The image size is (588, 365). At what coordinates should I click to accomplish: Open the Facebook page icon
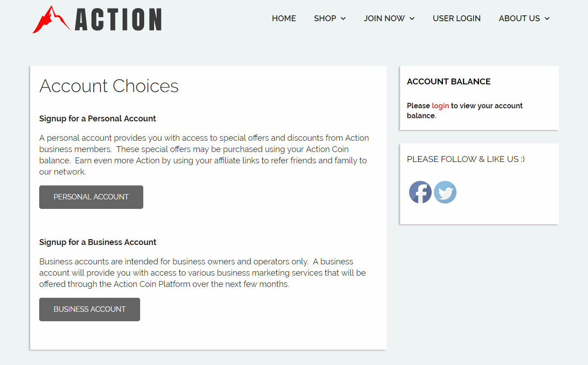point(420,192)
